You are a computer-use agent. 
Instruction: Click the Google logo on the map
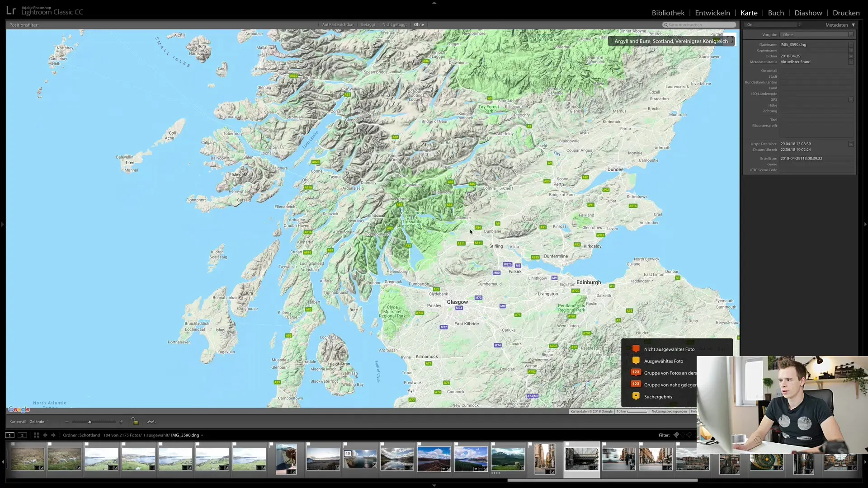click(x=19, y=409)
